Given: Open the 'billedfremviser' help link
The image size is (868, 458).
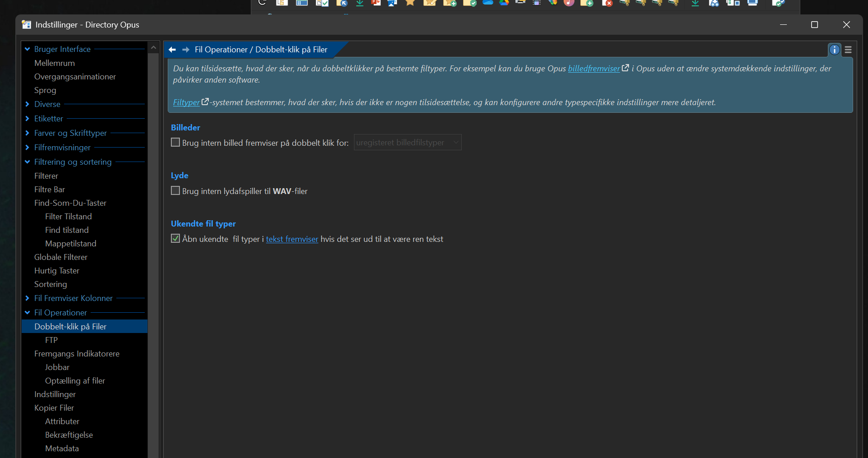Looking at the screenshot, I should click(x=593, y=69).
